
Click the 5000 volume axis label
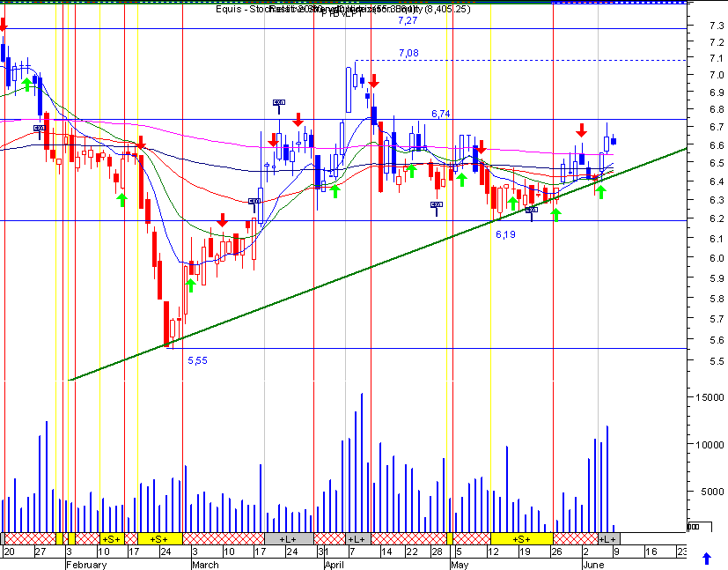pos(713,492)
